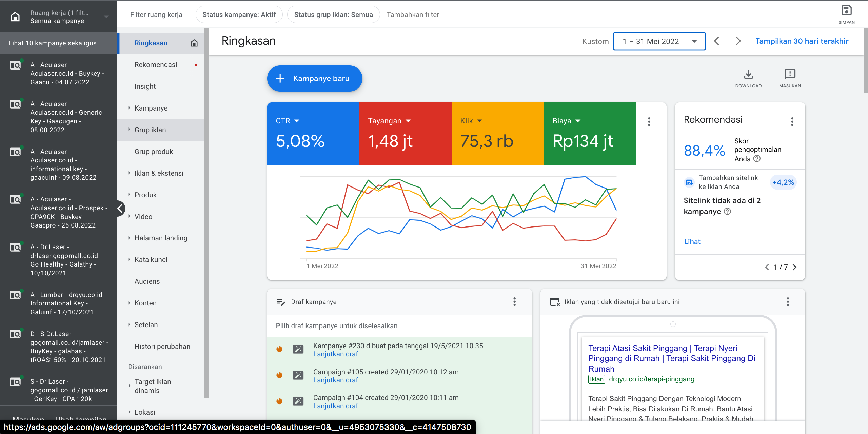Open Kata kunci from the navigation panel

pos(151,259)
